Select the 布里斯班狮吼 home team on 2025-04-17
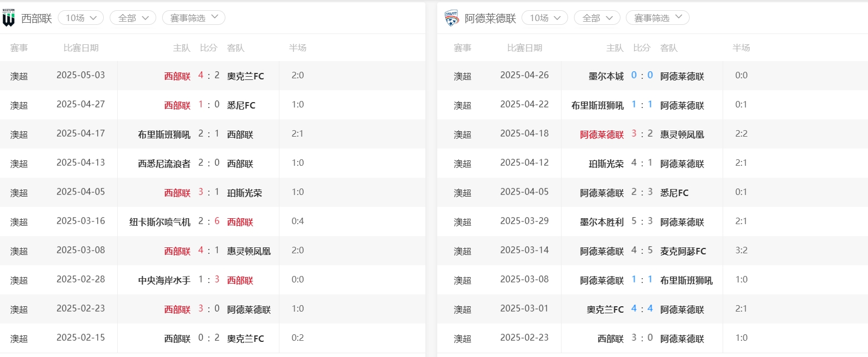The height and width of the screenshot is (357, 868). pos(164,134)
